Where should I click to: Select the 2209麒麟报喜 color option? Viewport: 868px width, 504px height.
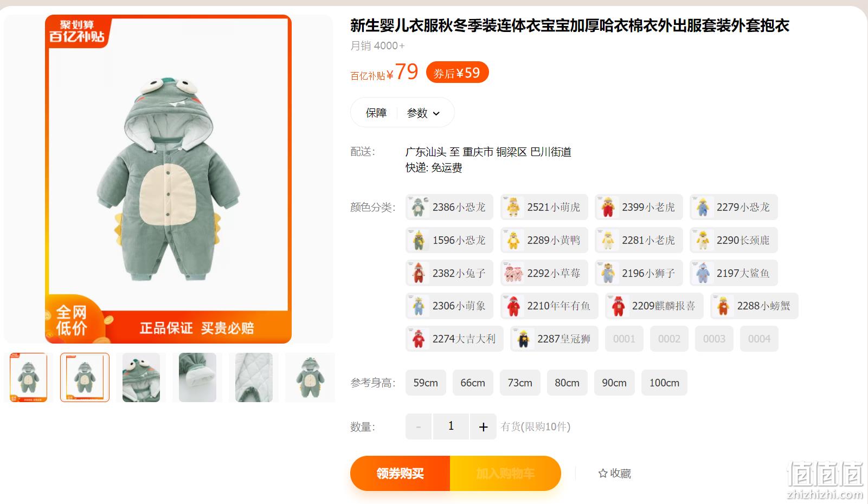point(654,306)
